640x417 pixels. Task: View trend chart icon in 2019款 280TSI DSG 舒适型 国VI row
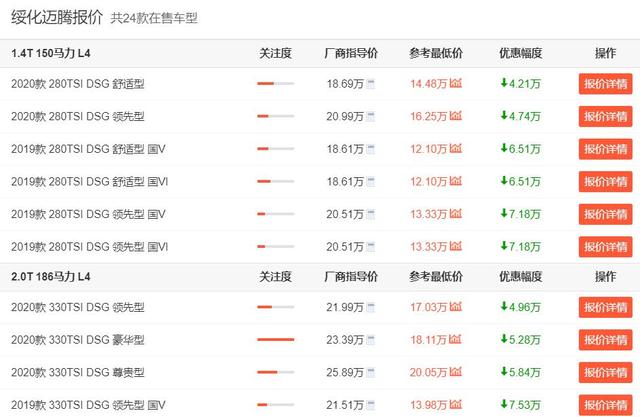coord(456,181)
